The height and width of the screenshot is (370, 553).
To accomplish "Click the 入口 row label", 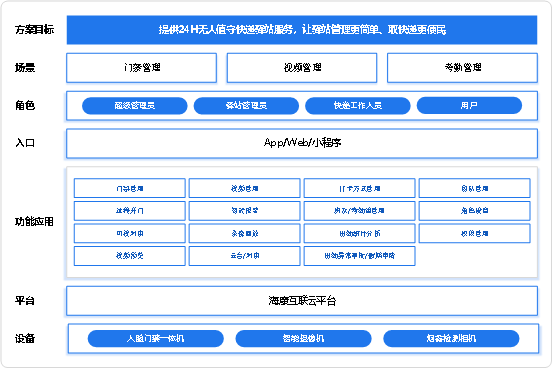I will click(x=25, y=143).
